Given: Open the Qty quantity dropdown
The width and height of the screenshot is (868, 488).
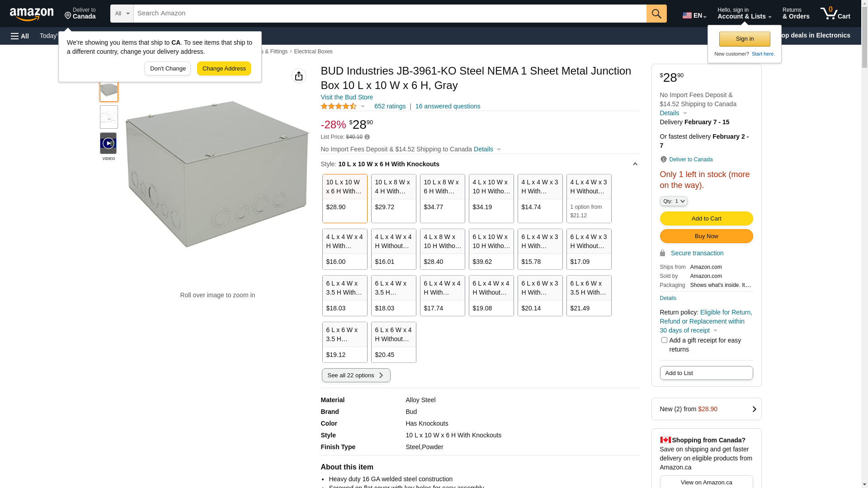Looking at the screenshot, I should coord(673,201).
